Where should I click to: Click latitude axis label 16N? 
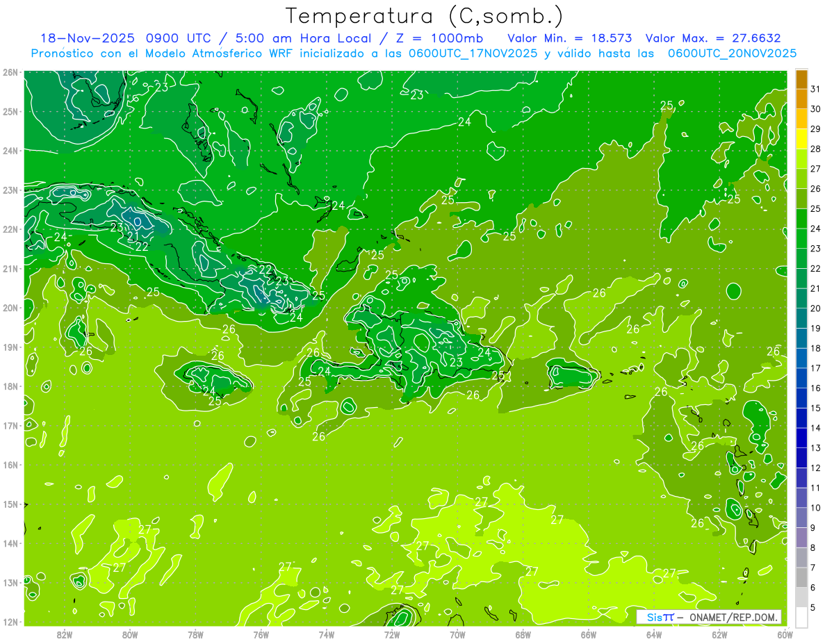tap(10, 465)
